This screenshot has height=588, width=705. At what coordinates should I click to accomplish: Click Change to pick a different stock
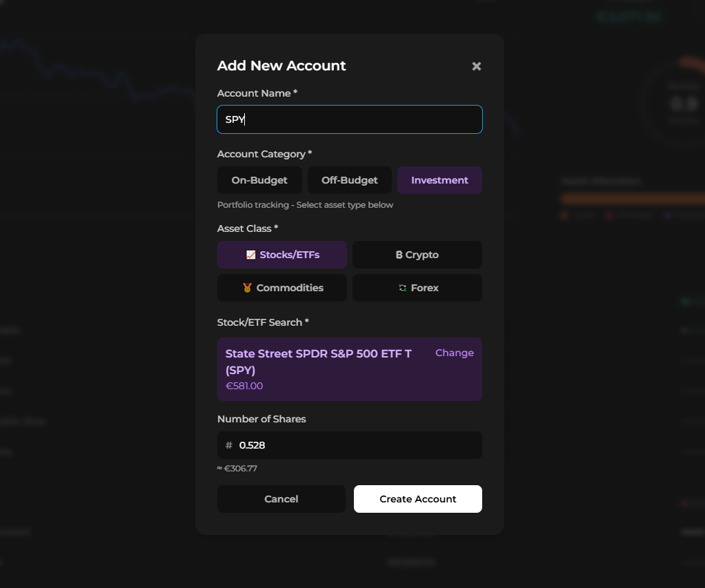click(x=454, y=353)
